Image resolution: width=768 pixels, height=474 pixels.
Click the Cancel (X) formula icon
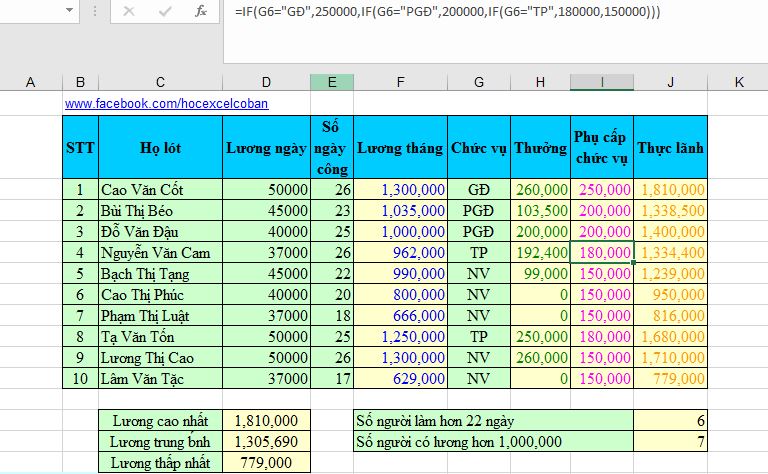tap(129, 11)
